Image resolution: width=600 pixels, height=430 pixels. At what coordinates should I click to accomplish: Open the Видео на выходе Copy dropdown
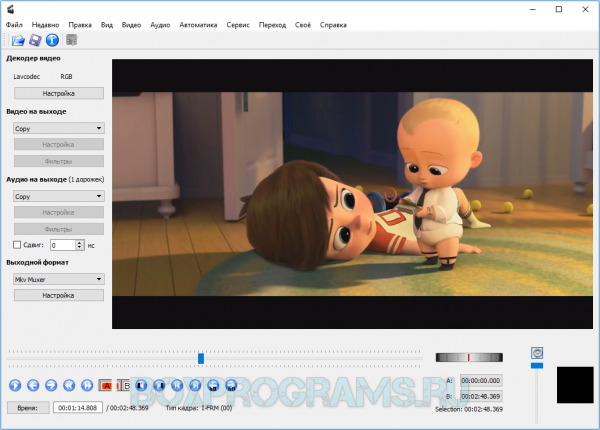click(x=59, y=128)
